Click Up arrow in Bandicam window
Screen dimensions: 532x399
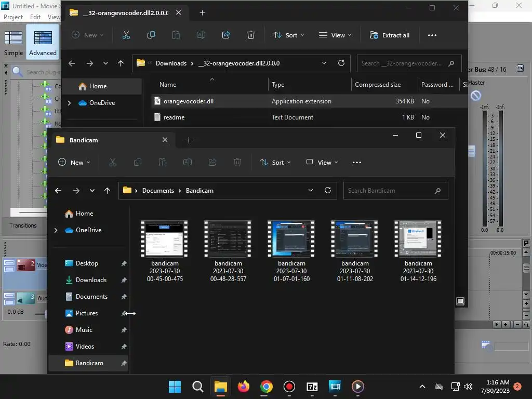(107, 191)
